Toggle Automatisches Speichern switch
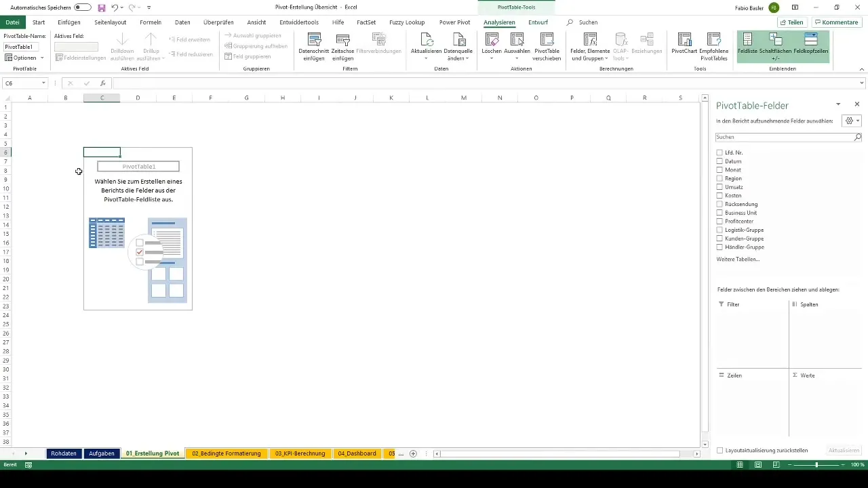868x488 pixels. (83, 7)
